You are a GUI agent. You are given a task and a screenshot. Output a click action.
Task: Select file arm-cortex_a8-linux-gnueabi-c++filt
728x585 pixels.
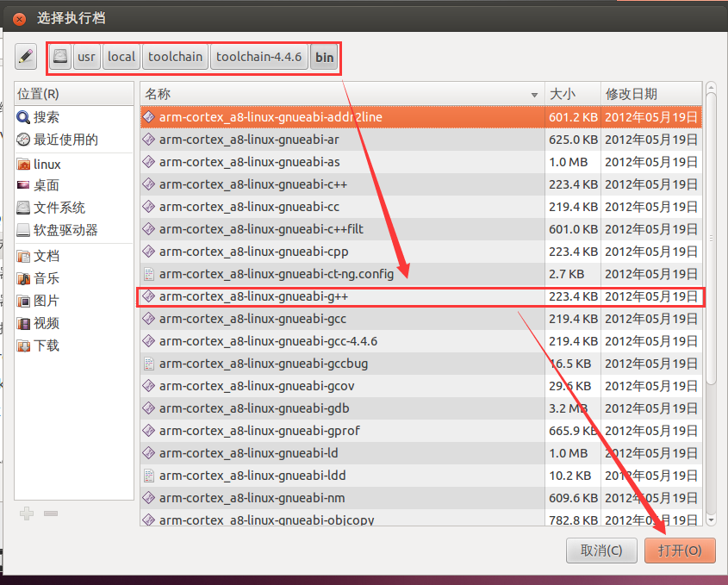pyautogui.click(x=421, y=229)
